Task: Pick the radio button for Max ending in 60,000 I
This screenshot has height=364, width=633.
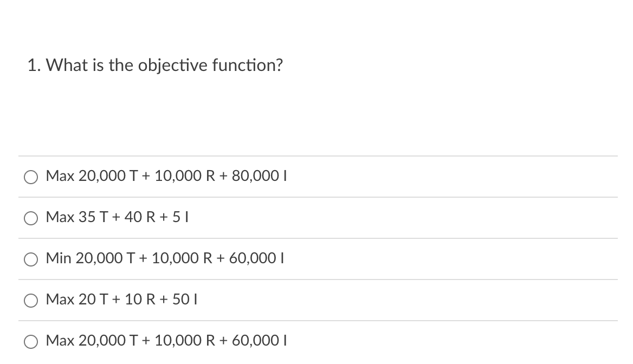Action: click(31, 341)
